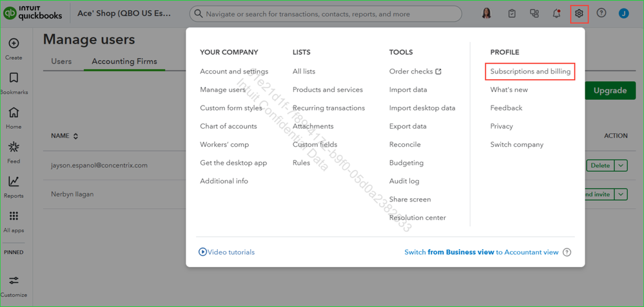
Task: Expand the dropdown arrow beside Delete
Action: tap(621, 165)
